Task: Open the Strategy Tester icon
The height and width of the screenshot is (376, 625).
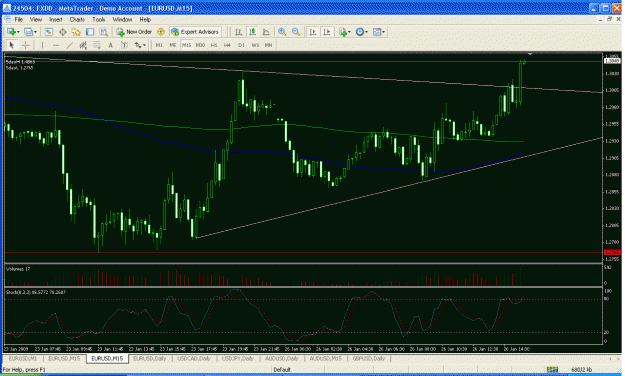Action: coord(104,32)
